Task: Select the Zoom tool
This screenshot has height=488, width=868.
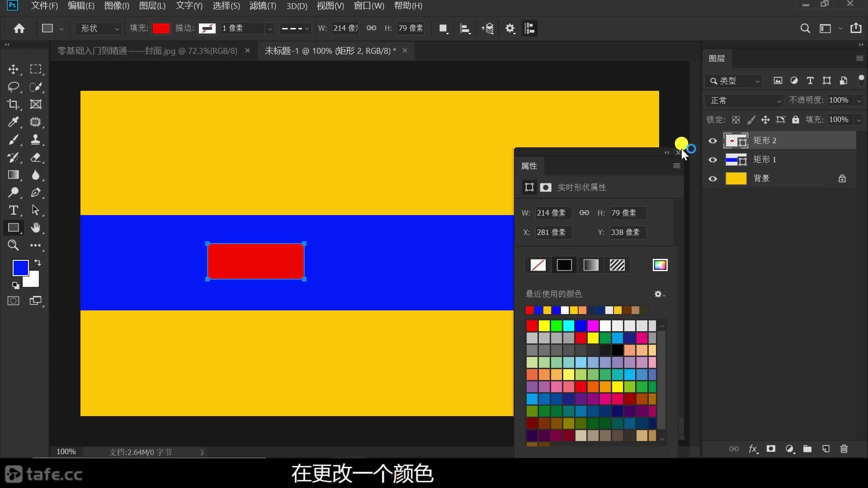Action: click(13, 245)
